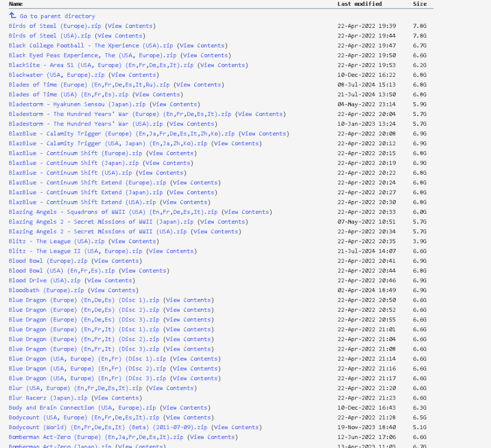Open Blazing Angels 2 Secret Missions (Japan).zip

[x=101, y=222]
